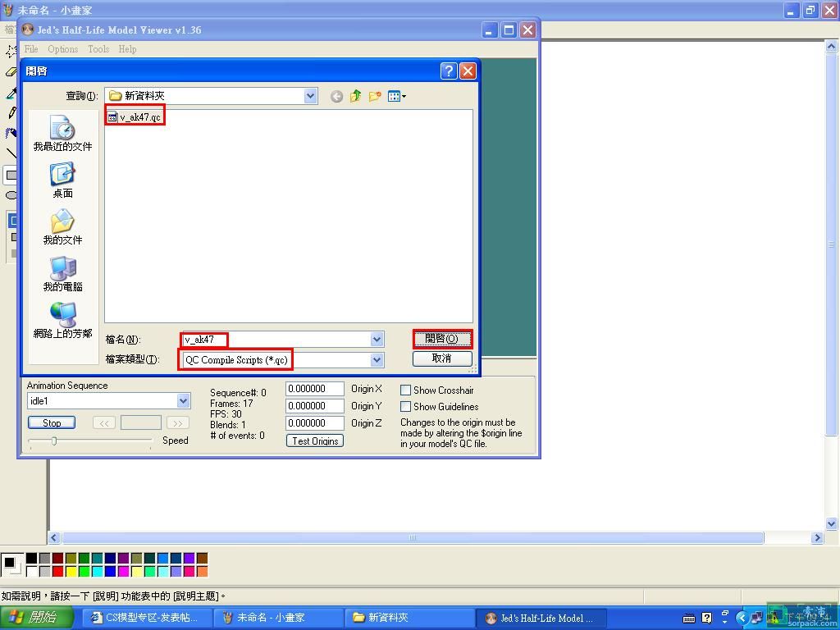
Task: Enable Show Guidelines checkbox
Action: 405,407
